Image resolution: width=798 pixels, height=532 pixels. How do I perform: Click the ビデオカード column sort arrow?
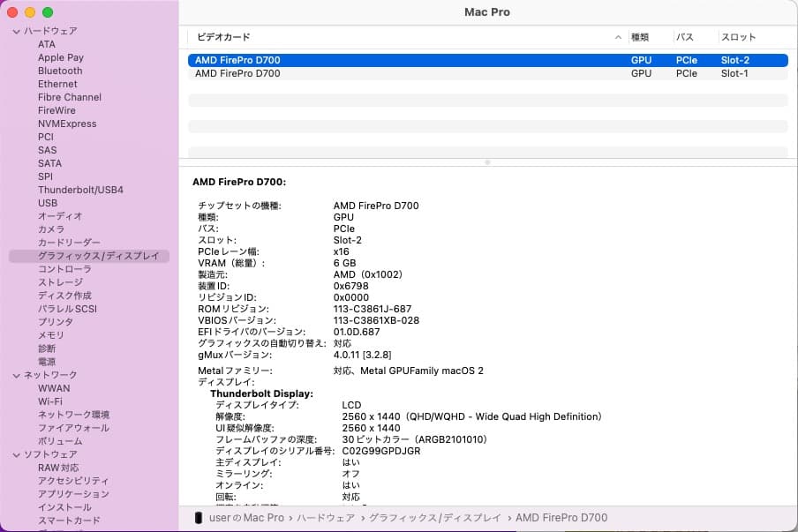(618, 37)
